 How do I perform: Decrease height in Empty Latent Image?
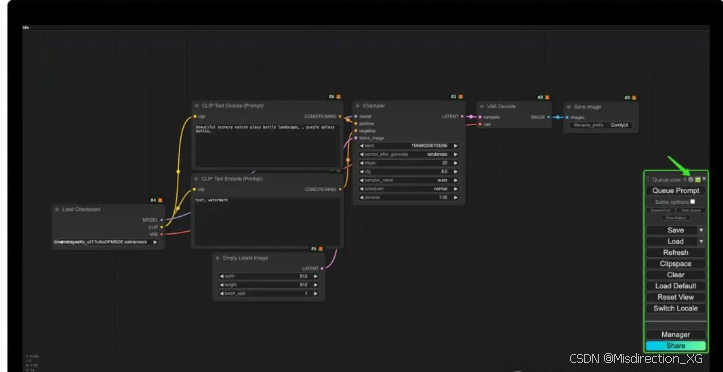point(222,285)
